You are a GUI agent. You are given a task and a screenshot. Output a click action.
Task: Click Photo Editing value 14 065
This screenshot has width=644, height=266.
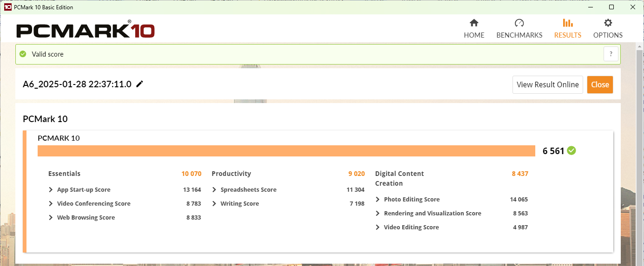519,200
